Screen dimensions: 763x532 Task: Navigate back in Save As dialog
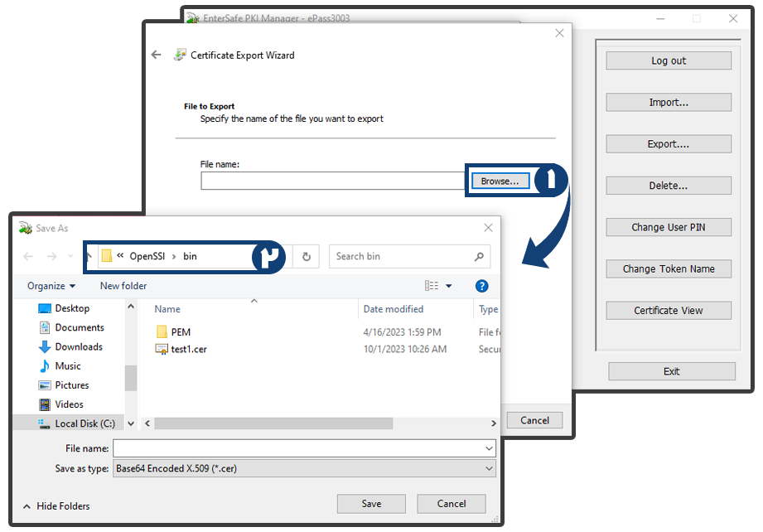coord(28,257)
